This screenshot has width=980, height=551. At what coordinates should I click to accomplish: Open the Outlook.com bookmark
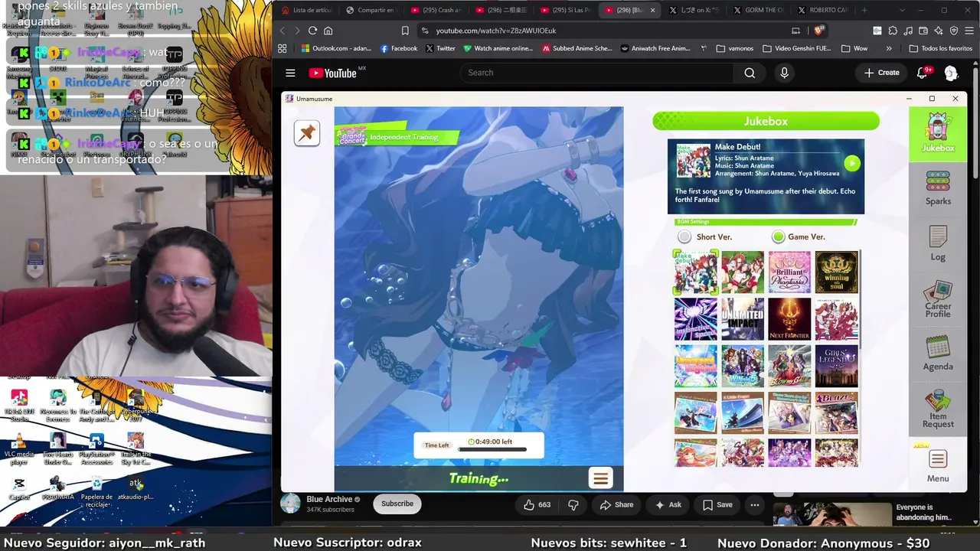pos(336,48)
